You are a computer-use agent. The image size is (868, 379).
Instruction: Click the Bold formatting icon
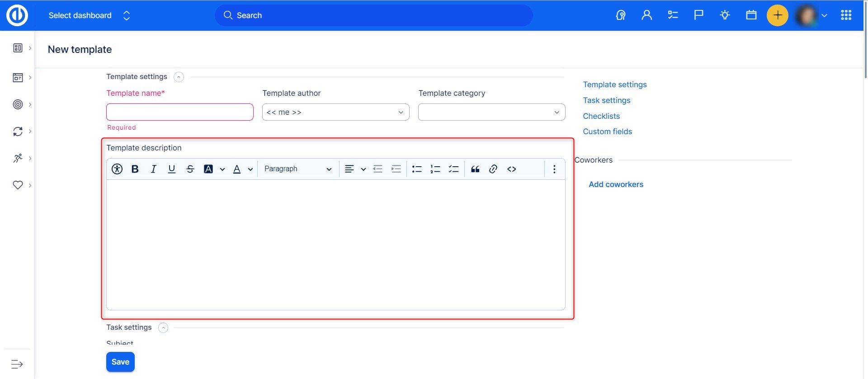click(x=135, y=169)
